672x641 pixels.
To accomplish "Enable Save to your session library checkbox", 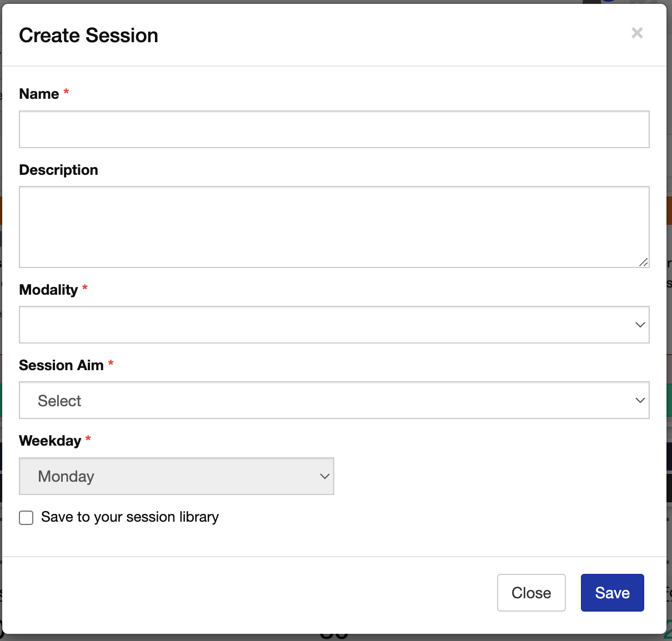I will tap(26, 518).
